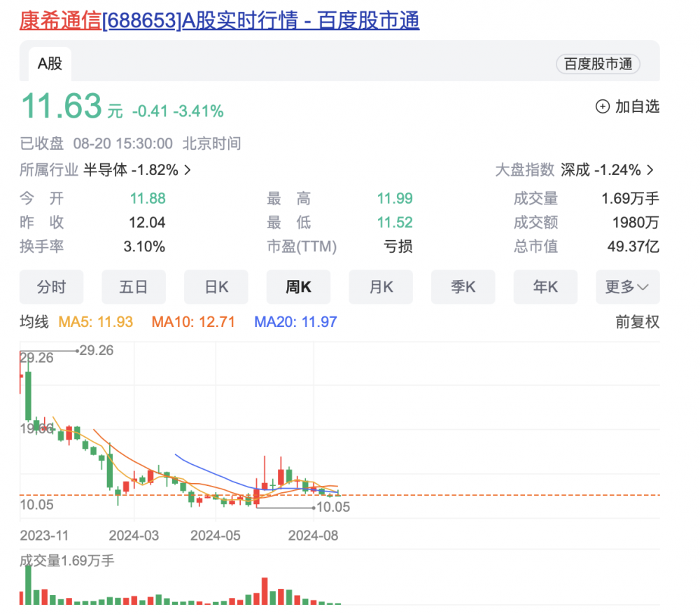The height and width of the screenshot is (614, 700).
Task: Click the 换手率 value 3.10%
Action: point(144,246)
